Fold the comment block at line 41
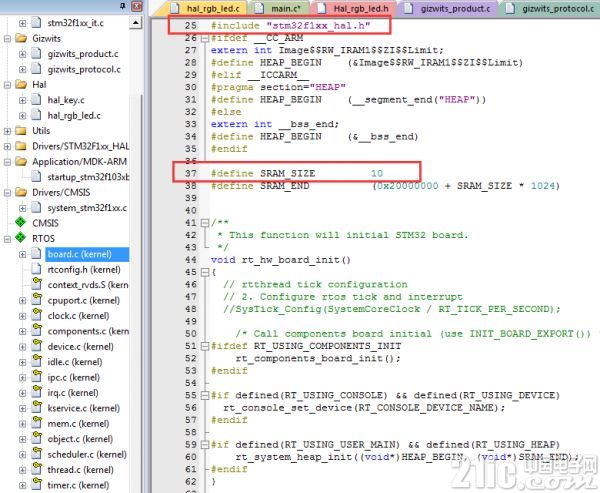The width and height of the screenshot is (600, 493). 205,223
